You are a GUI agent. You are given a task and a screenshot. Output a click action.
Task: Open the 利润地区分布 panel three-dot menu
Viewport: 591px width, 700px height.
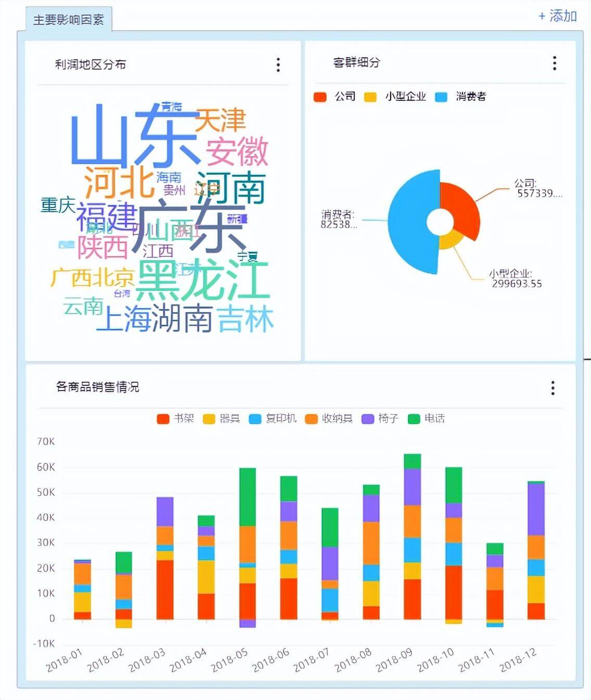pos(278,64)
